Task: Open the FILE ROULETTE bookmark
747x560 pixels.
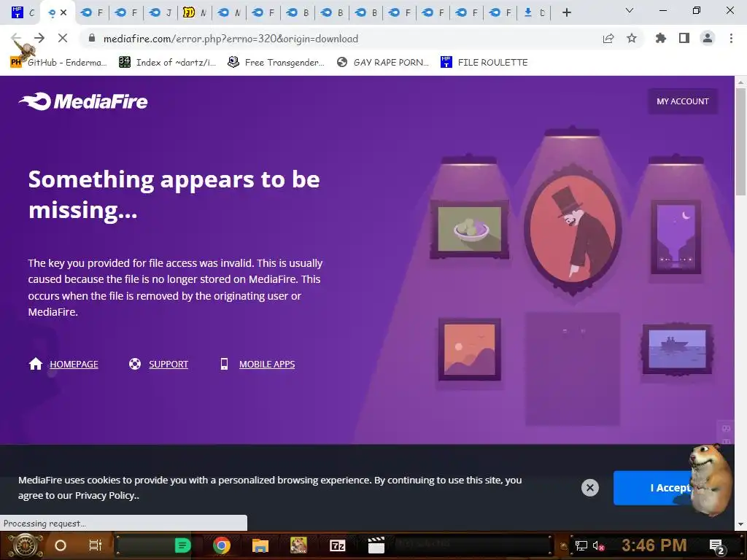Action: tap(484, 62)
